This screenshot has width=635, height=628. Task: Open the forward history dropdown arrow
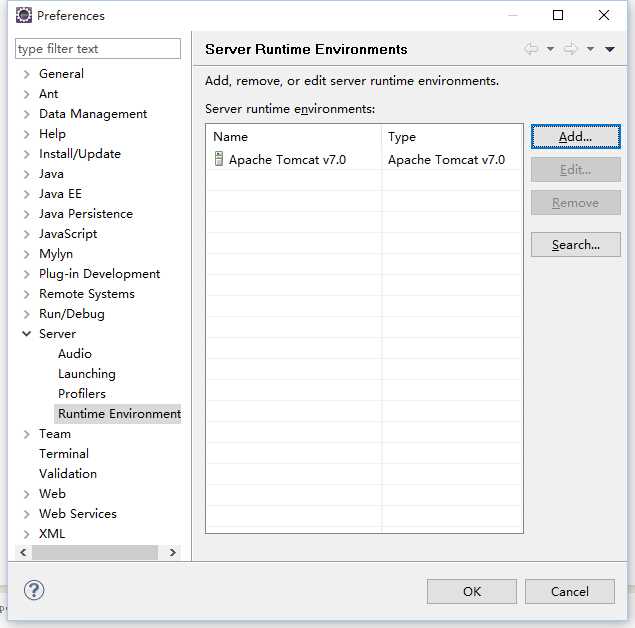tap(590, 49)
